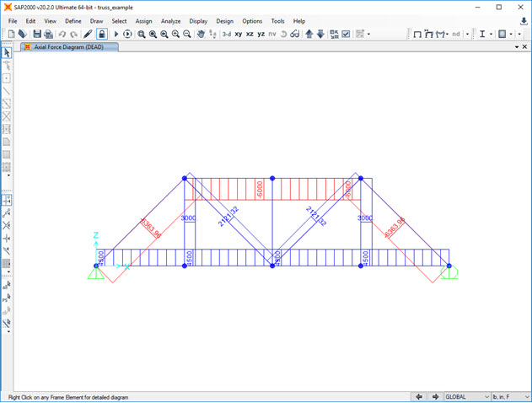Expand the I-section frame display dropdown arrow
Viewport: 532px width, 403px height.
coord(492,35)
